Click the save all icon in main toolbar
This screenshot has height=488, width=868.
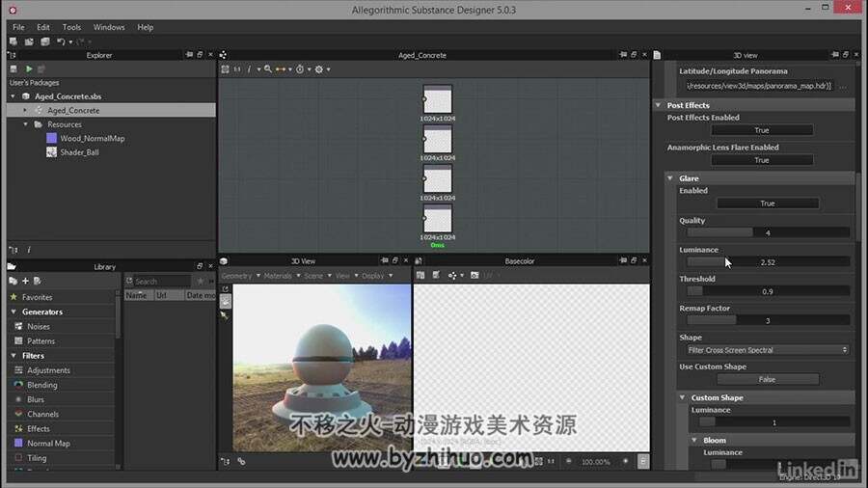(44, 41)
